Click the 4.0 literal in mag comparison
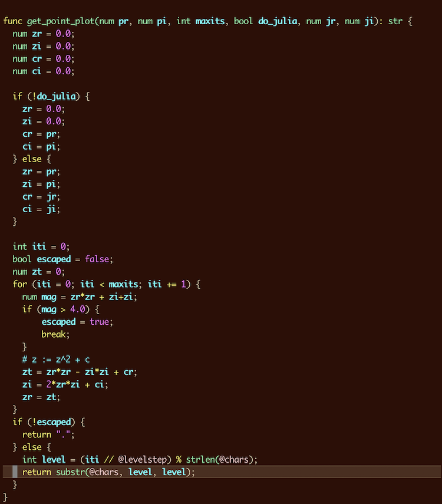The image size is (442, 504). pyautogui.click(x=70, y=309)
